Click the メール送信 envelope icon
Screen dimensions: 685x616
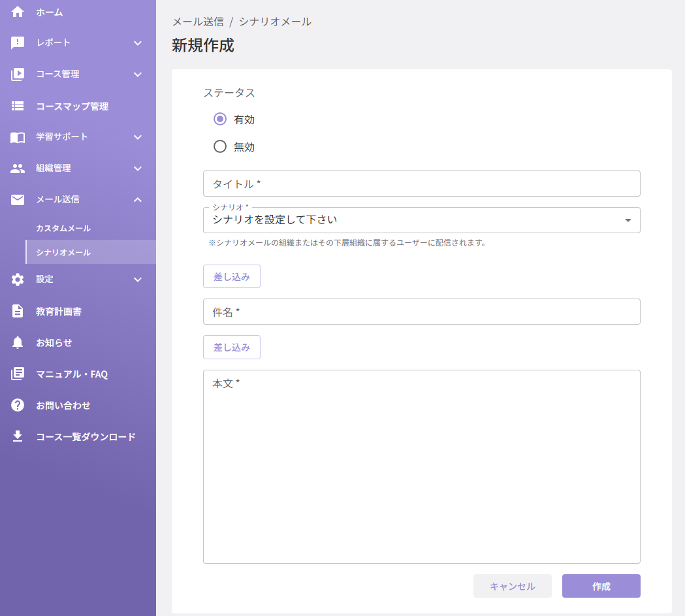18,200
